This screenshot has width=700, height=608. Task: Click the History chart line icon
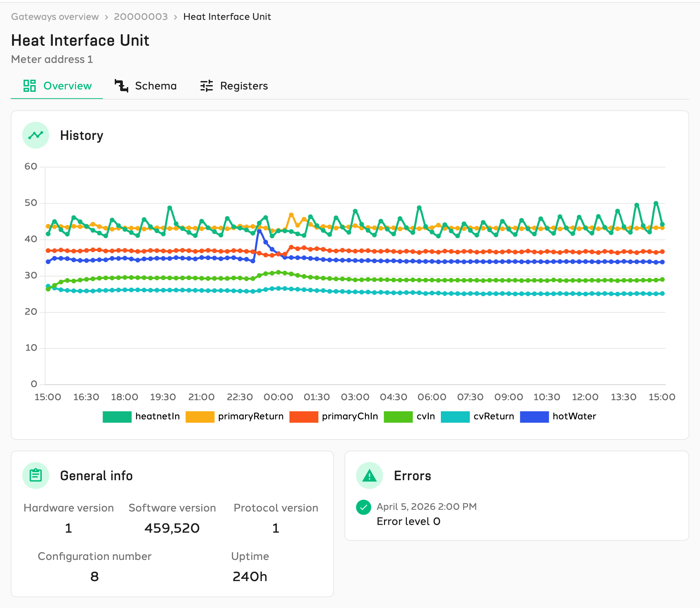point(36,135)
